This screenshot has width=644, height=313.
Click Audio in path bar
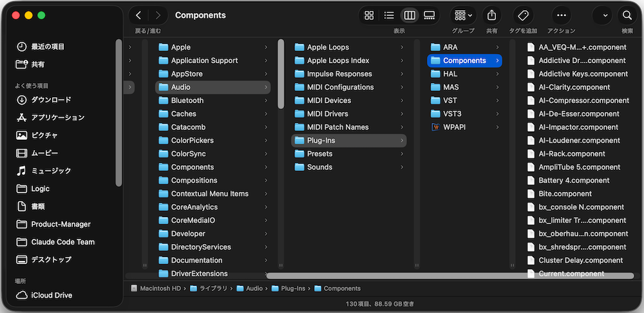click(x=250, y=289)
